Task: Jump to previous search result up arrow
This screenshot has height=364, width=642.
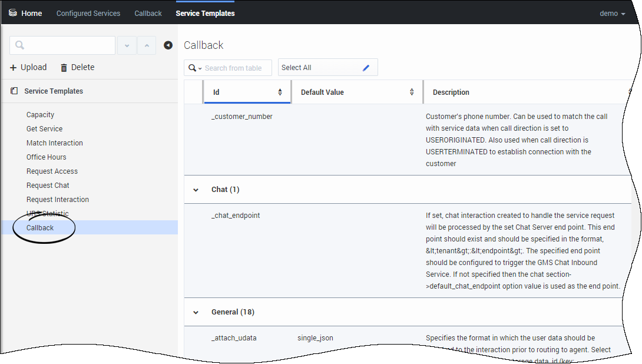Action: 147,45
